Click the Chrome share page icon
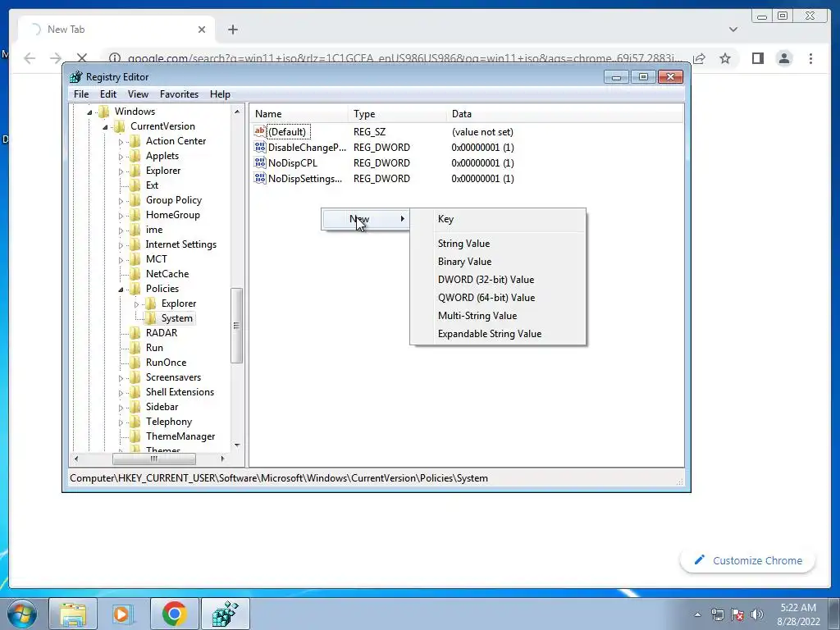 699,58
